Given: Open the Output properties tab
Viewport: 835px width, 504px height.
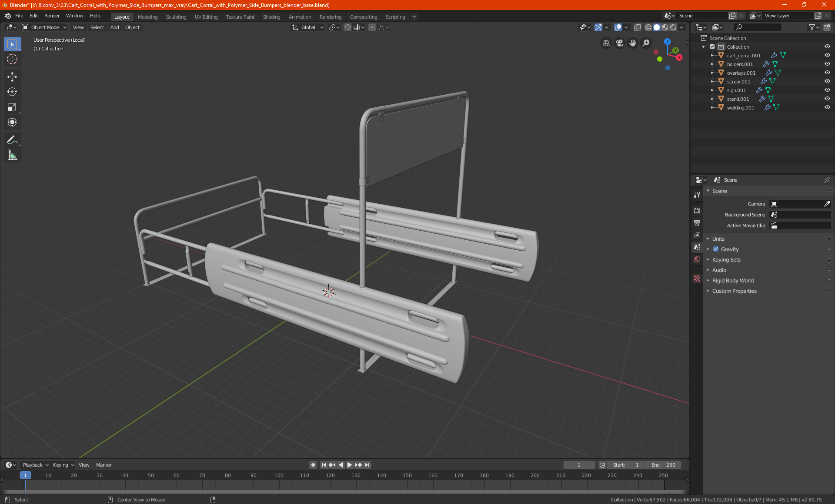Looking at the screenshot, I should point(697,223).
